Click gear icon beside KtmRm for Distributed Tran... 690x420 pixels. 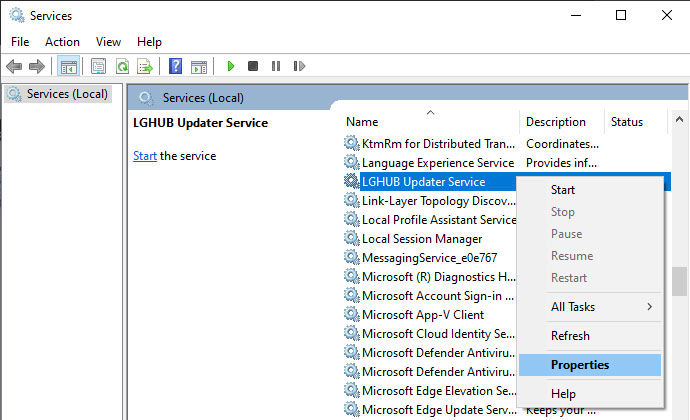click(352, 143)
